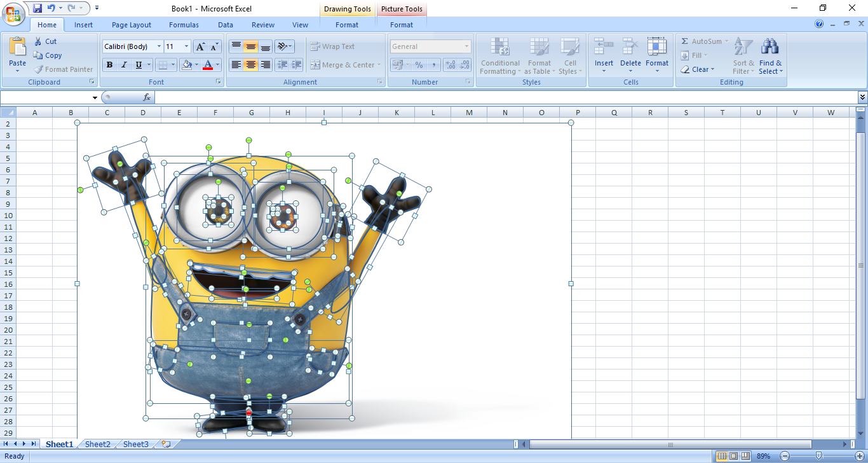The width and height of the screenshot is (868, 463).
Task: Open the text Orientation options
Action: (284, 46)
